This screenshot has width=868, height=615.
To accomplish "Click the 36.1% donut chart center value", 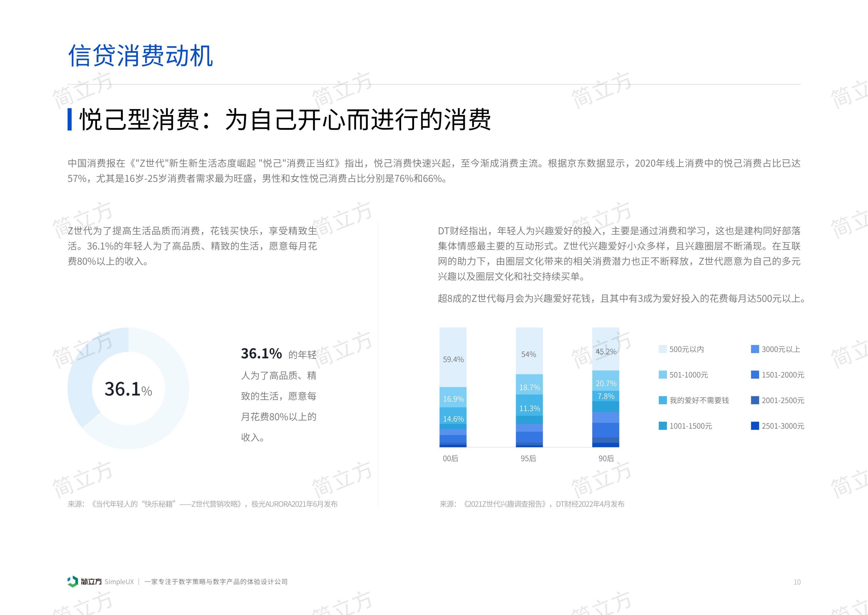I will tap(128, 389).
